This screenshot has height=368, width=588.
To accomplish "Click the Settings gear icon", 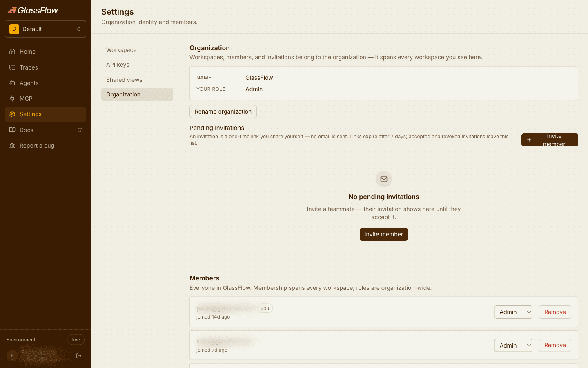I will (12, 114).
